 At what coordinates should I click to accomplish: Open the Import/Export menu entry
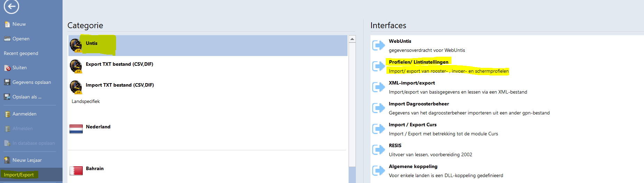point(19,175)
